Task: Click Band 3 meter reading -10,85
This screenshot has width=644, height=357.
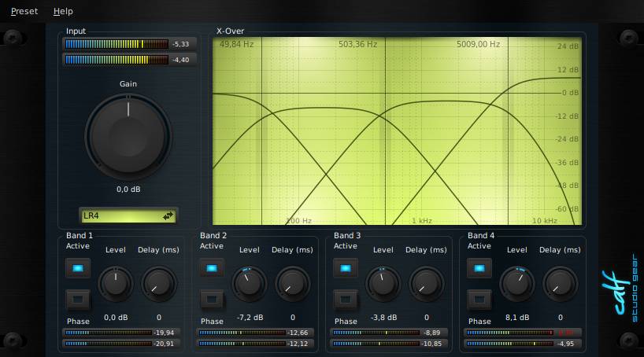Action: [x=431, y=344]
